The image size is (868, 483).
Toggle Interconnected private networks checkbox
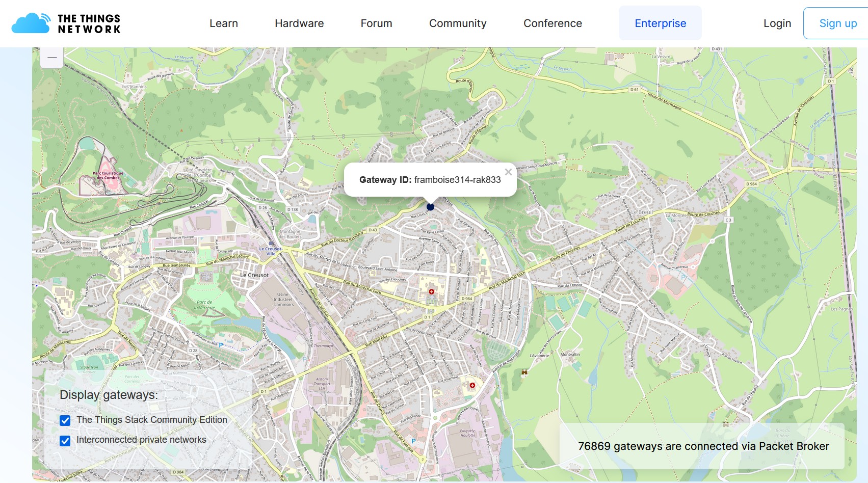(x=65, y=441)
